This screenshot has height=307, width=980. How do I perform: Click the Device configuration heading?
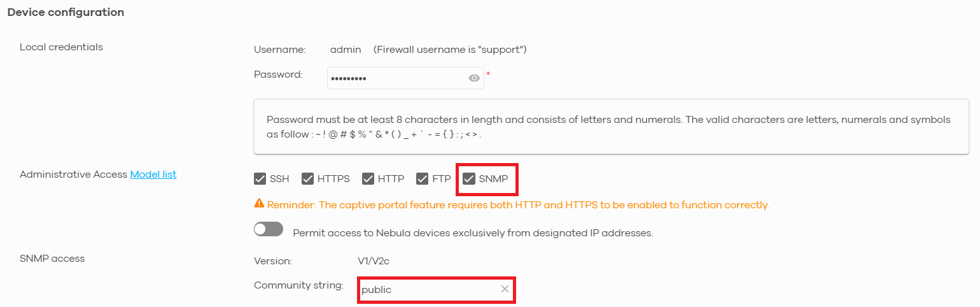pyautogui.click(x=66, y=12)
